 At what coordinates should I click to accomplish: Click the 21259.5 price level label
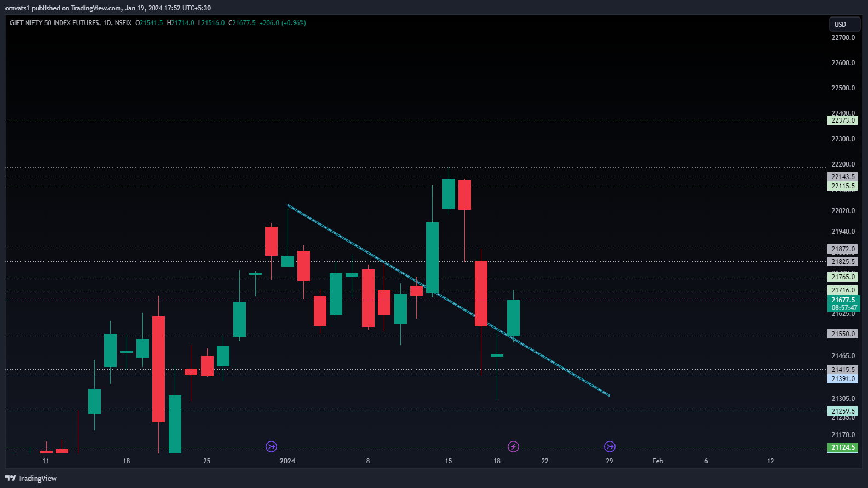843,411
